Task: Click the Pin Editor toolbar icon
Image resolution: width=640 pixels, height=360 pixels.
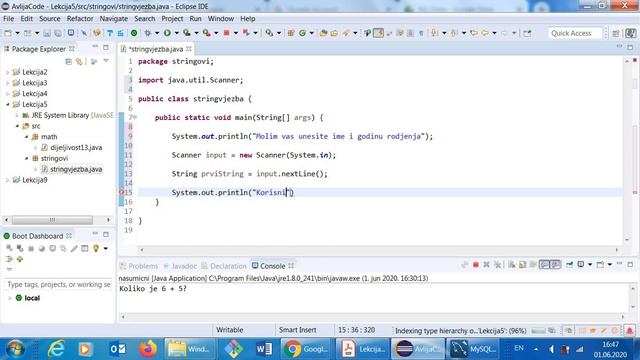Action: (x=527, y=33)
